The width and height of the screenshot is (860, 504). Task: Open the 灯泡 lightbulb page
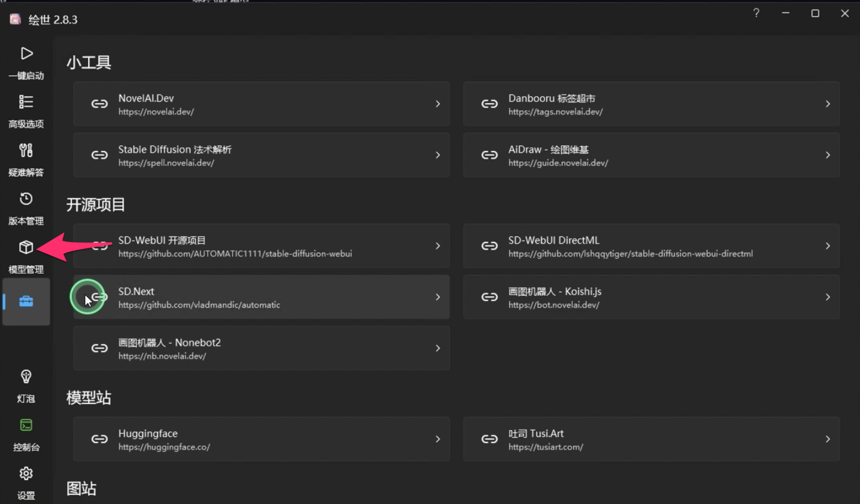tap(26, 386)
